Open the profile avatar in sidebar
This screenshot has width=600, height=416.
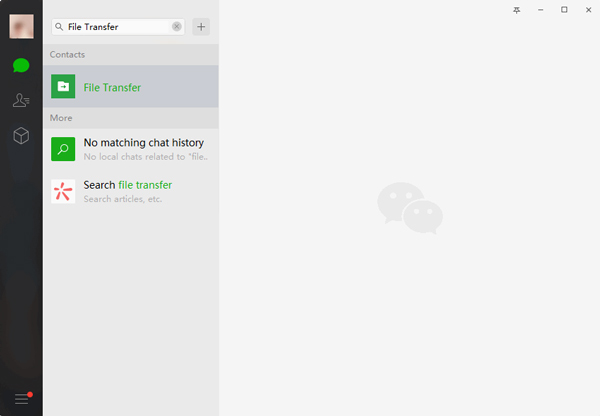21,26
